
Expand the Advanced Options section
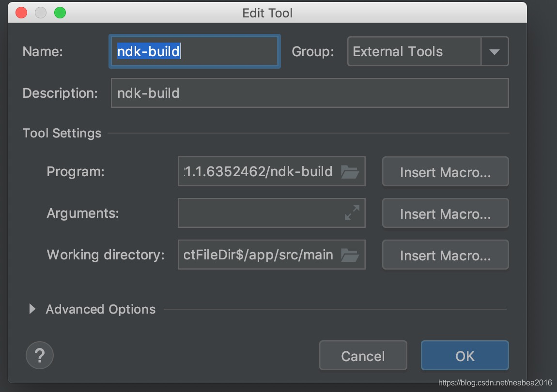coord(32,309)
